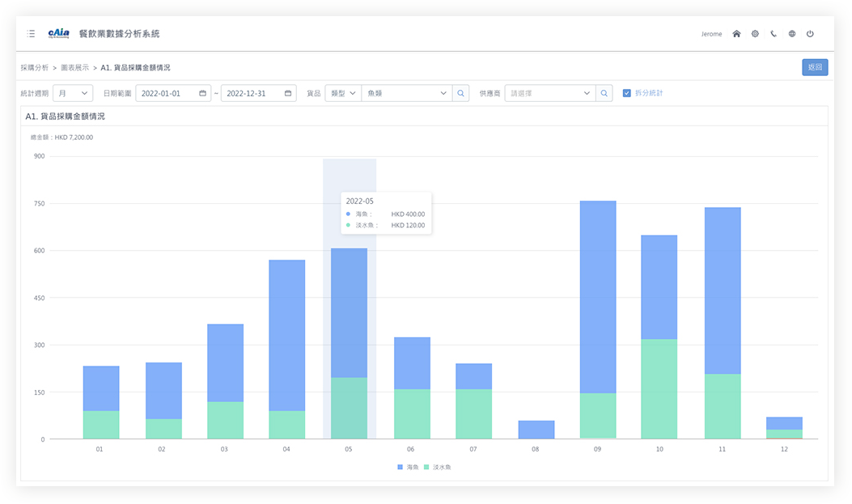The width and height of the screenshot is (852, 504).
Task: Click the green 淡水魚 segment of bar 07
Action: [x=474, y=414]
